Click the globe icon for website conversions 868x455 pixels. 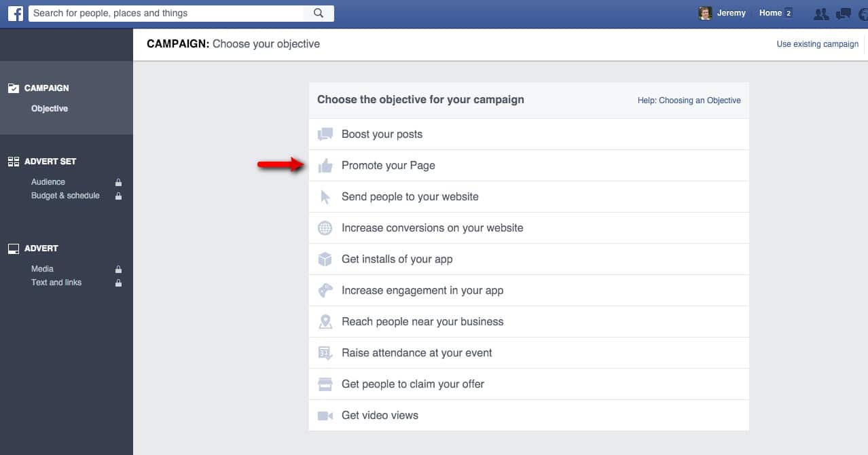pos(325,228)
